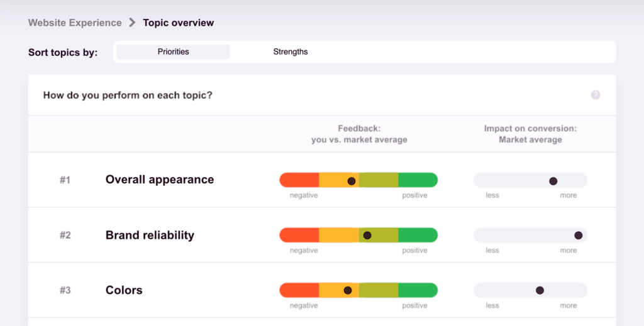Select the Priorities sort tab

[x=174, y=52]
